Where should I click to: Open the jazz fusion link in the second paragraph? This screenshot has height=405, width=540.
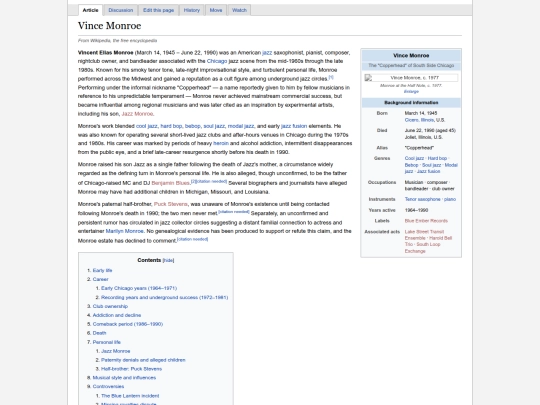pyautogui.click(x=294, y=126)
